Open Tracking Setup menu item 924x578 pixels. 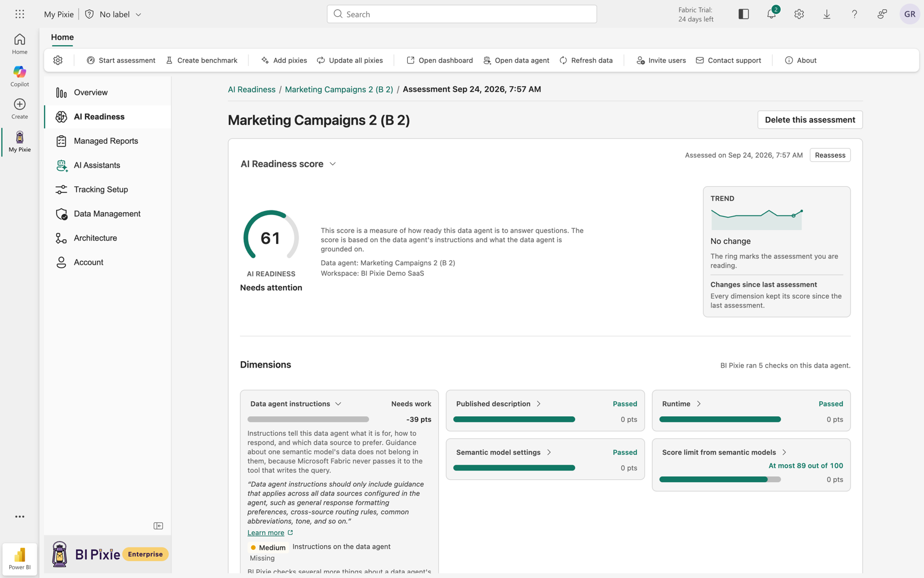click(107, 190)
